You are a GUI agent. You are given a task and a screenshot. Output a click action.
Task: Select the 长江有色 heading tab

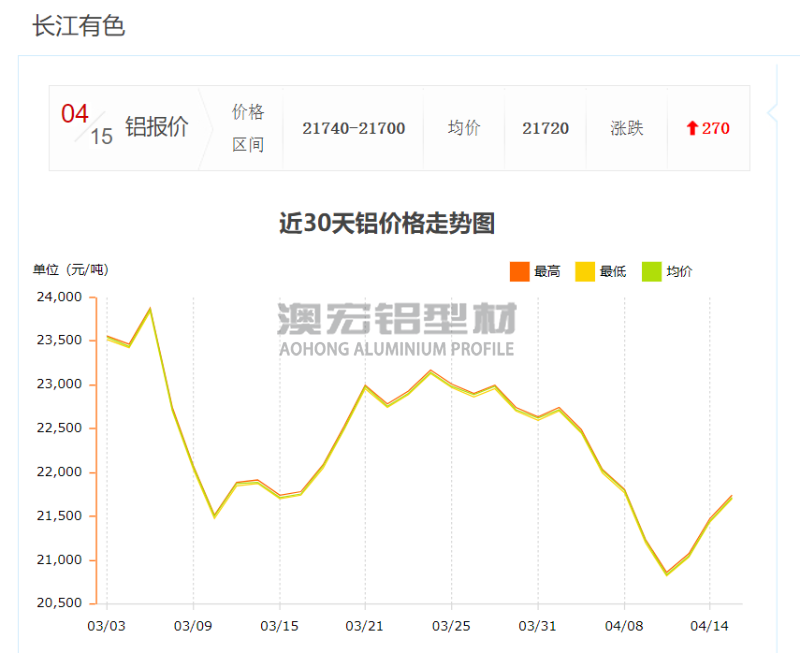click(78, 26)
